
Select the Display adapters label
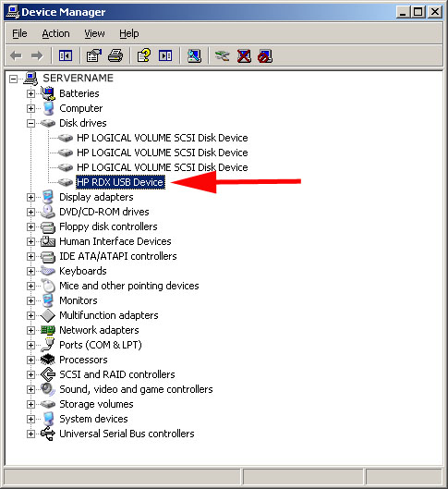96,197
